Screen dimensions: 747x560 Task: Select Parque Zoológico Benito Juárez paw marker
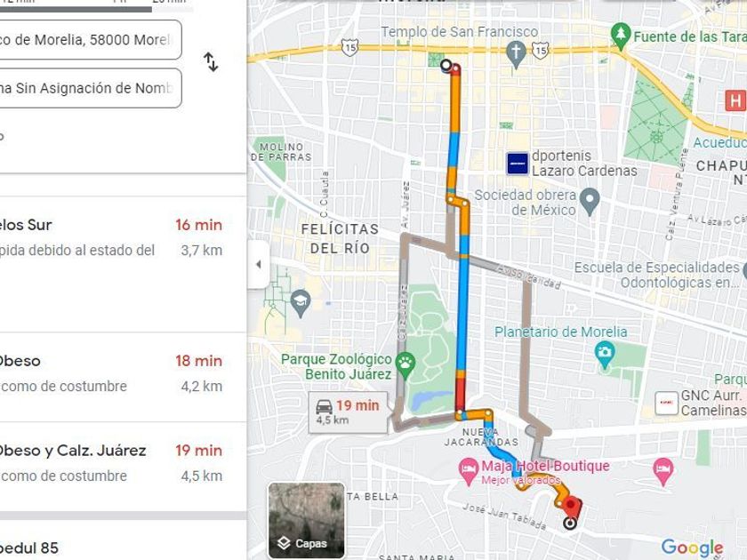click(x=406, y=365)
